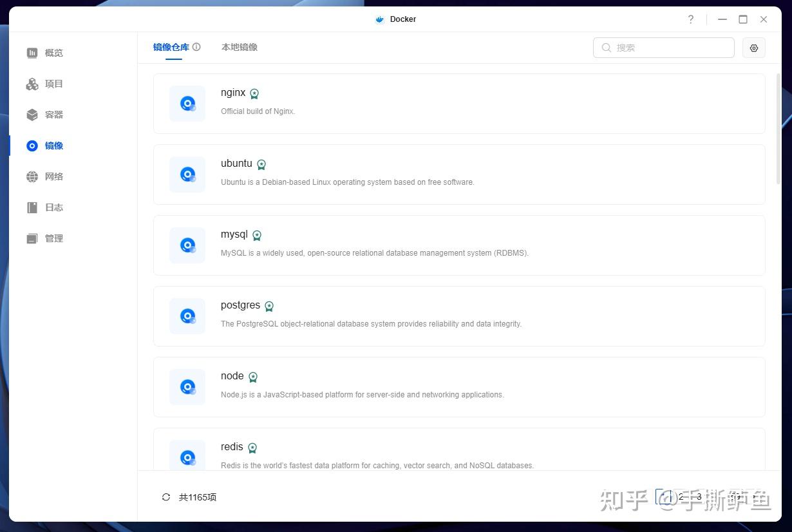Select the mysql image name
This screenshot has width=792, height=532.
pyautogui.click(x=234, y=234)
